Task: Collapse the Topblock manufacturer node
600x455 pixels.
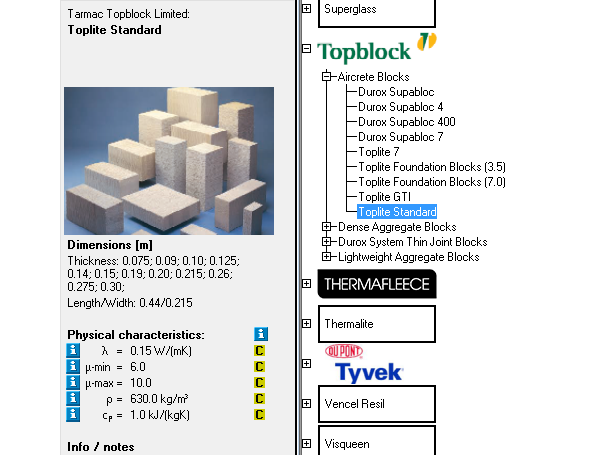Action: (x=307, y=49)
